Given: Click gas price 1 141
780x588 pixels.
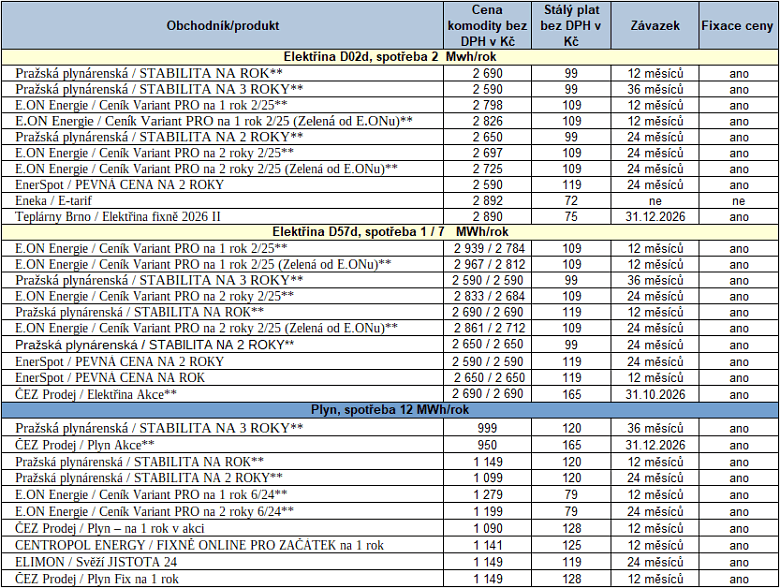Looking at the screenshot, I should click(488, 545).
